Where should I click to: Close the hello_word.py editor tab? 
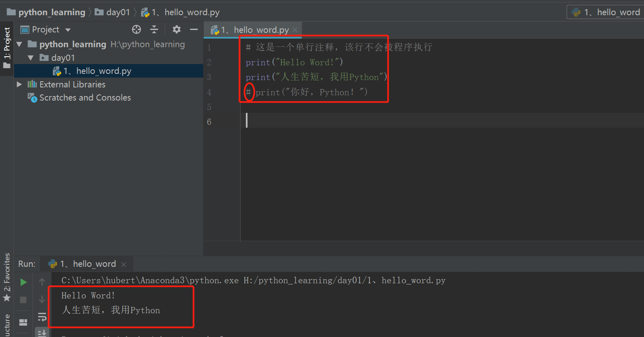tap(295, 30)
